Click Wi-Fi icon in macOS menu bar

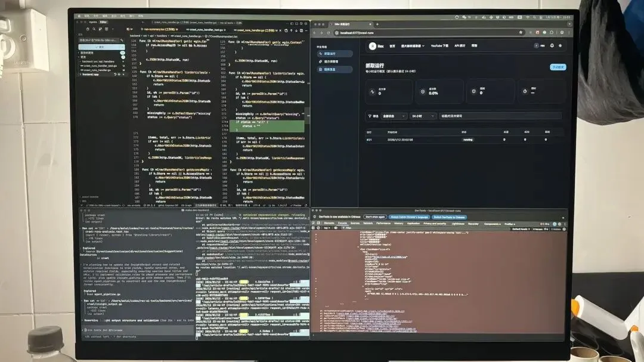coord(528,17)
